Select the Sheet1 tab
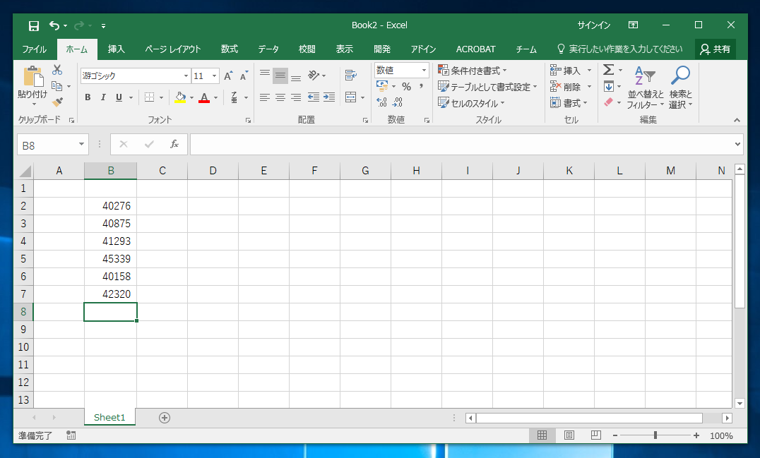This screenshot has height=458, width=760. pyautogui.click(x=110, y=417)
